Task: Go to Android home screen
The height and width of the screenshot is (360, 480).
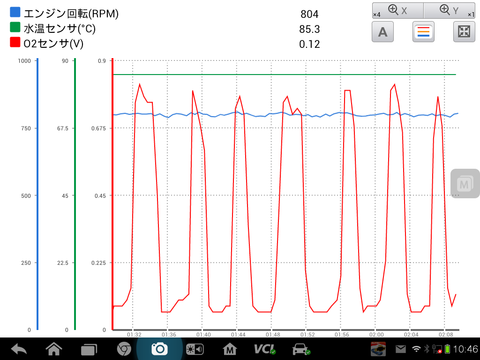Action: 54,349
